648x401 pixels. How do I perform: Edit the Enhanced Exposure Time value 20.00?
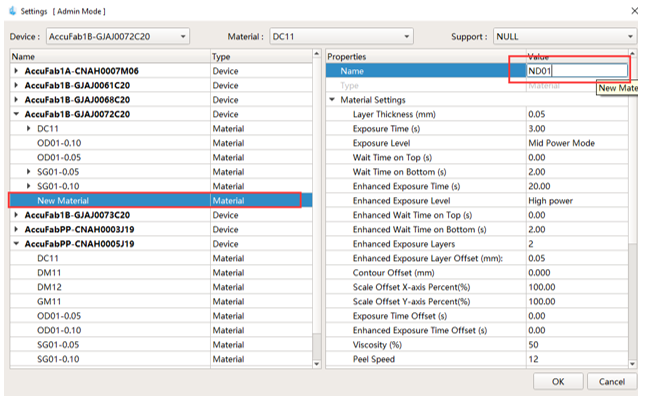coord(577,186)
